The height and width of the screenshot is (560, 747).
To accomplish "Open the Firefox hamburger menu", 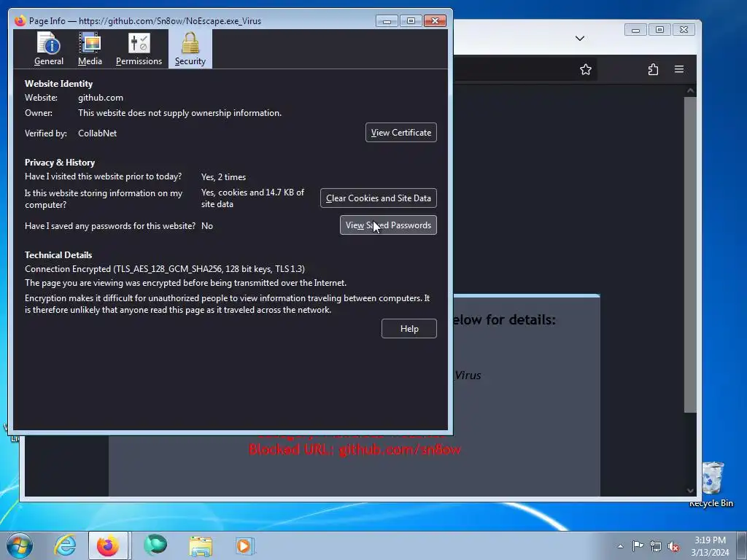I will tap(679, 69).
